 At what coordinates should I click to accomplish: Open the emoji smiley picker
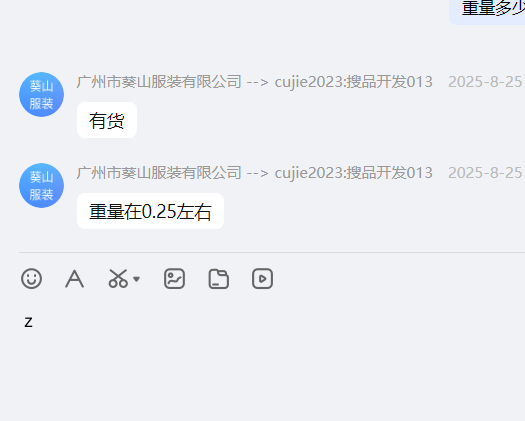coord(31,278)
